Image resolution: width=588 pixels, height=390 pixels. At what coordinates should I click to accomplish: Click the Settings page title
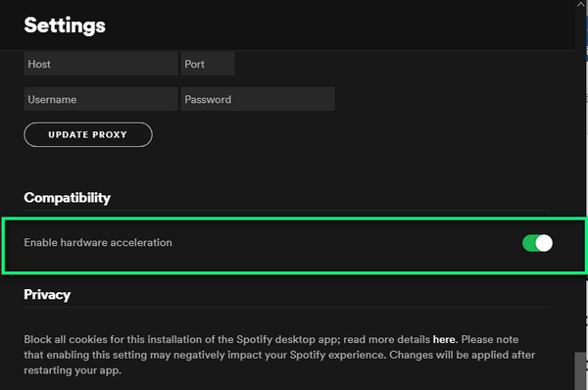(65, 25)
